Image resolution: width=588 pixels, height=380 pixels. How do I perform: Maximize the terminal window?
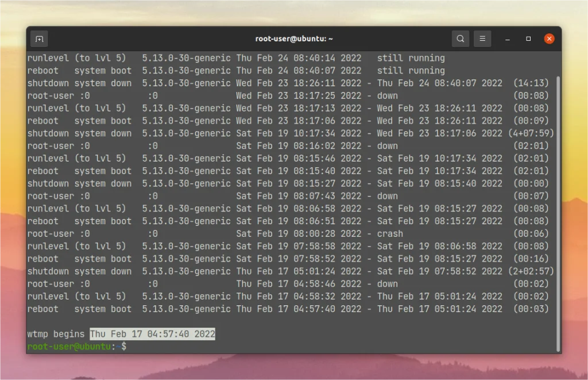click(x=528, y=39)
